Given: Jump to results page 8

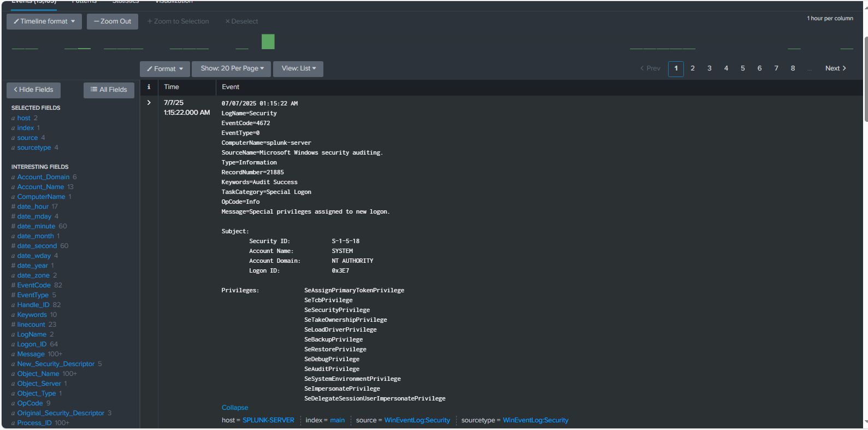Looking at the screenshot, I should point(793,68).
